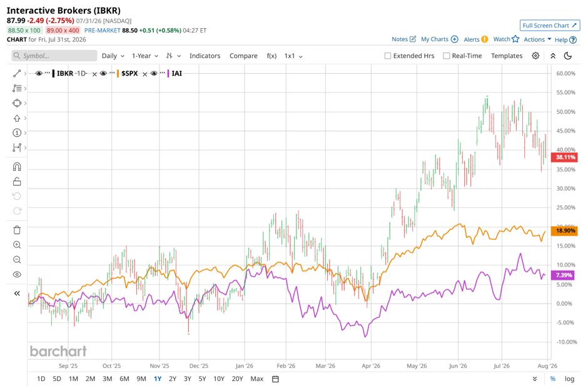
Task: Click the 7.39% IAI value label
Action: (x=562, y=276)
